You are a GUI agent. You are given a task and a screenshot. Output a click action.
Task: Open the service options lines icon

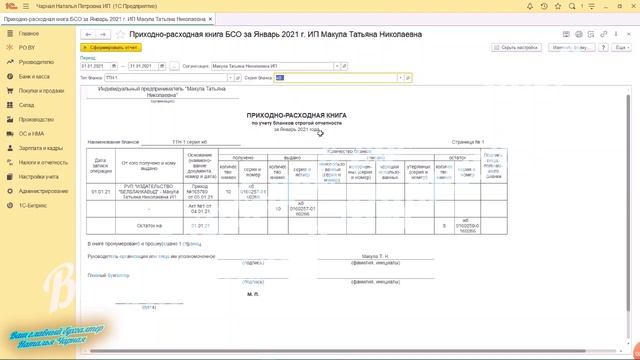[x=591, y=6]
